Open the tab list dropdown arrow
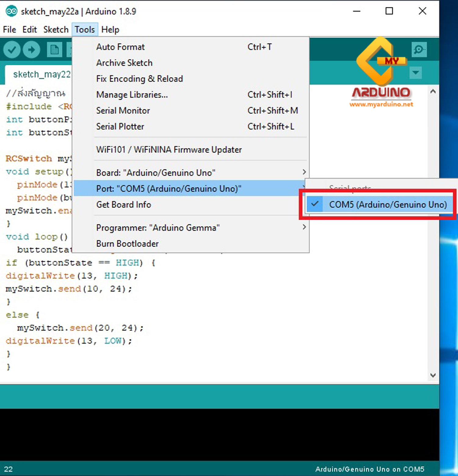The height and width of the screenshot is (476, 458). (416, 73)
